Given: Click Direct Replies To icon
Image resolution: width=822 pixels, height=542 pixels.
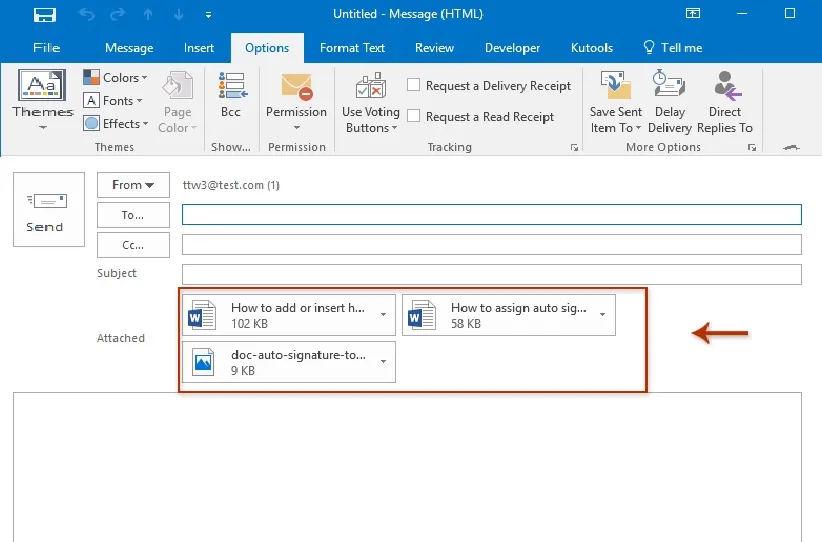Looking at the screenshot, I should click(x=725, y=88).
